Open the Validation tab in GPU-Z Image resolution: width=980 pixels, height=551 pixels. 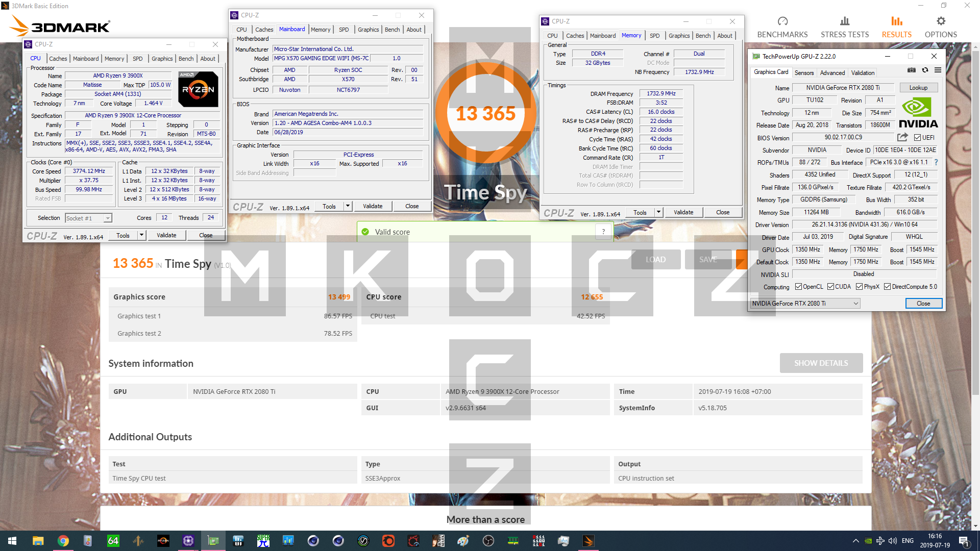pos(863,73)
